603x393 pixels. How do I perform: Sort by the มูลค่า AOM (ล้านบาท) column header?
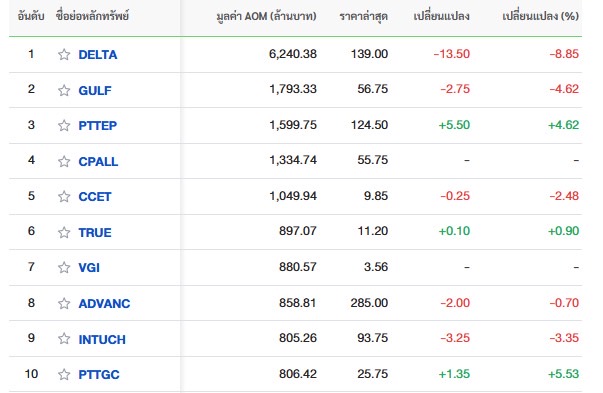(x=266, y=16)
